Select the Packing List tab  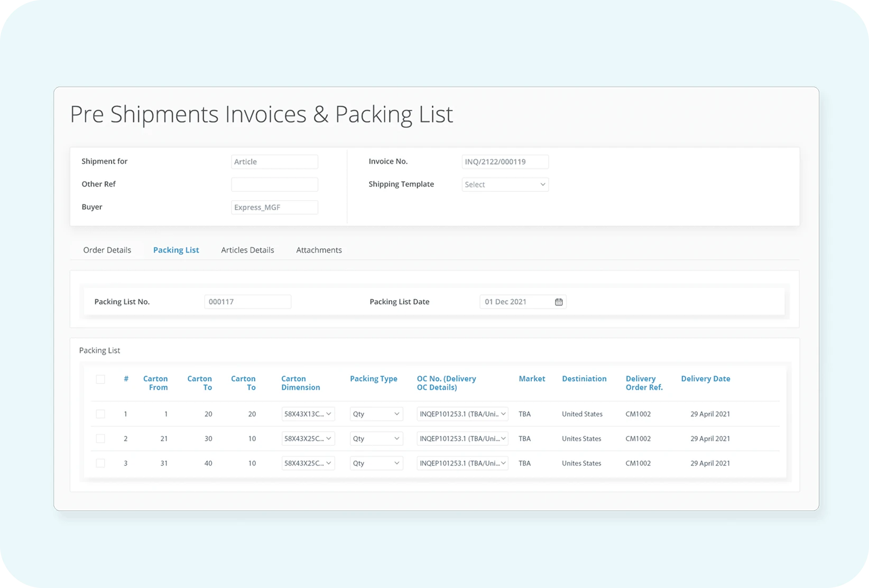176,250
